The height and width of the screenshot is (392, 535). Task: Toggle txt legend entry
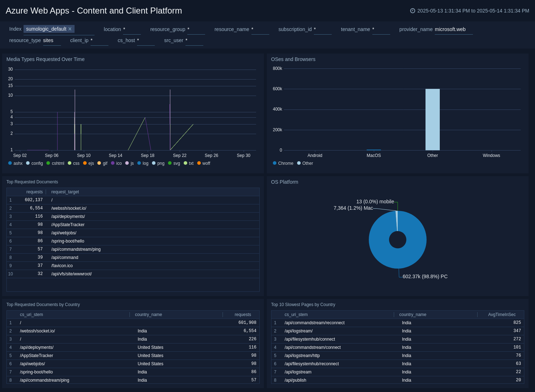pos(189,163)
